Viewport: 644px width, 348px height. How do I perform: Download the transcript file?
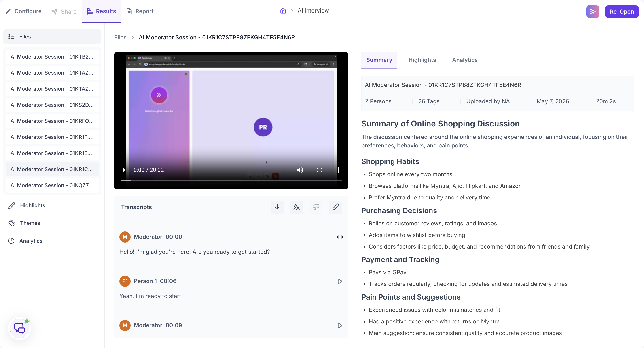[277, 207]
